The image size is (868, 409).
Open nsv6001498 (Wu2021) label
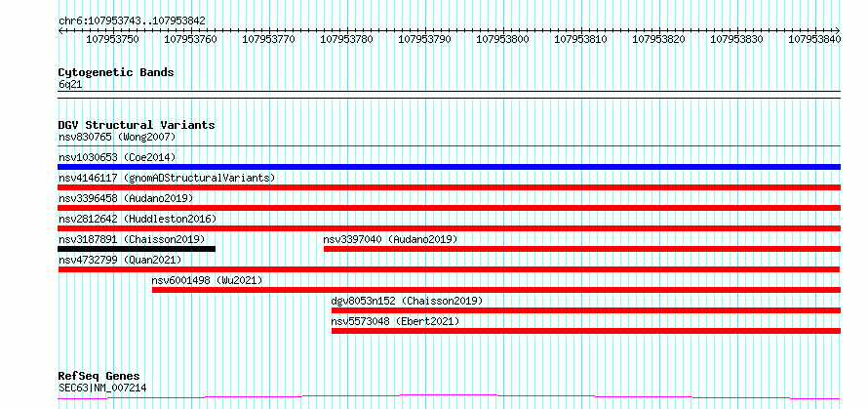[x=207, y=280]
